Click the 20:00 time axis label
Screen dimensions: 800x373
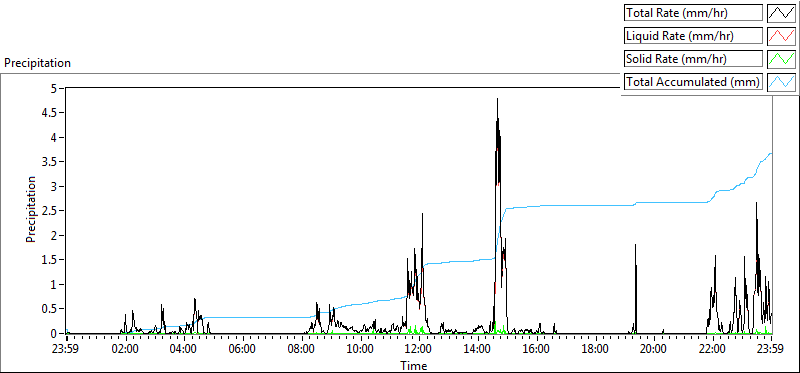click(654, 350)
